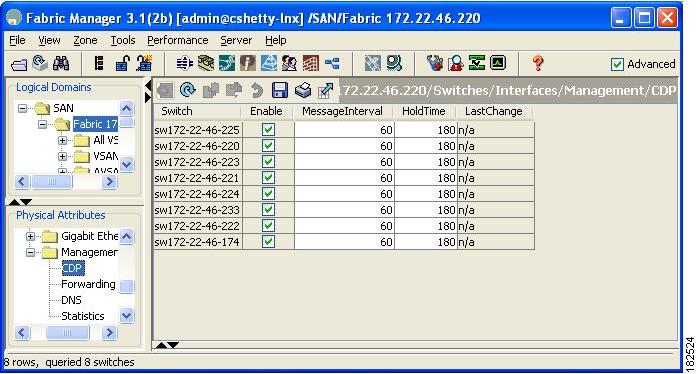Click the green checklist monitor toolbar icon
697x374 pixels.
coord(477,63)
